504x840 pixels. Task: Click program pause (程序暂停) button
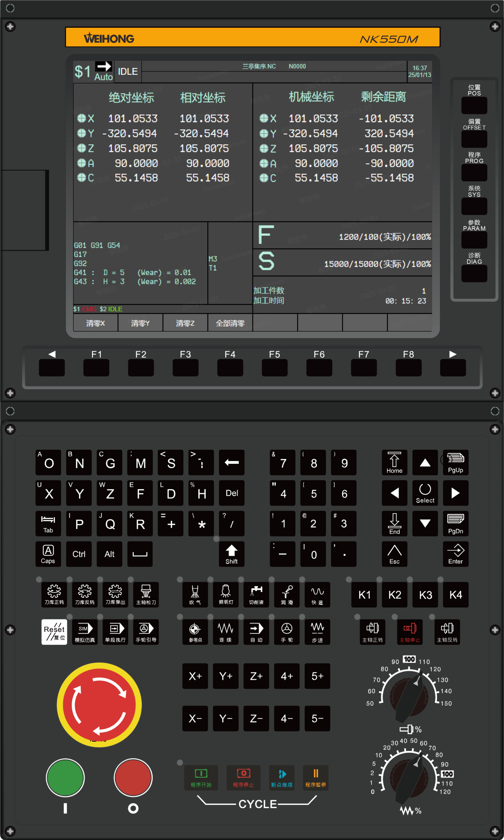point(316,778)
